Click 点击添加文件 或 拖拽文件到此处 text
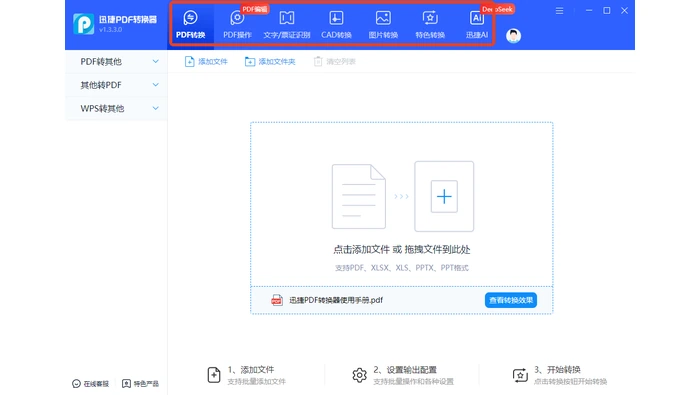 (402, 249)
